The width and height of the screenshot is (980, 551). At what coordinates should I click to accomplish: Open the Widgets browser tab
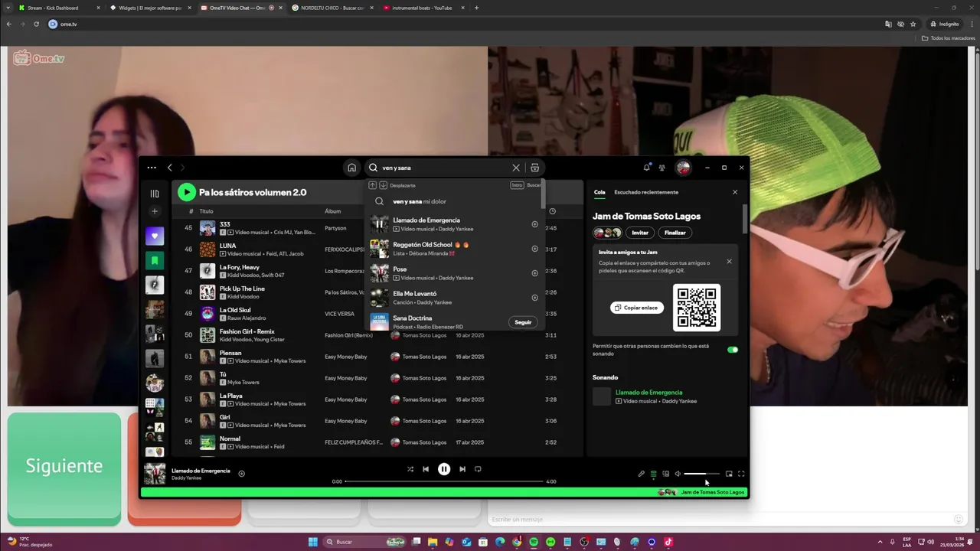tap(150, 8)
